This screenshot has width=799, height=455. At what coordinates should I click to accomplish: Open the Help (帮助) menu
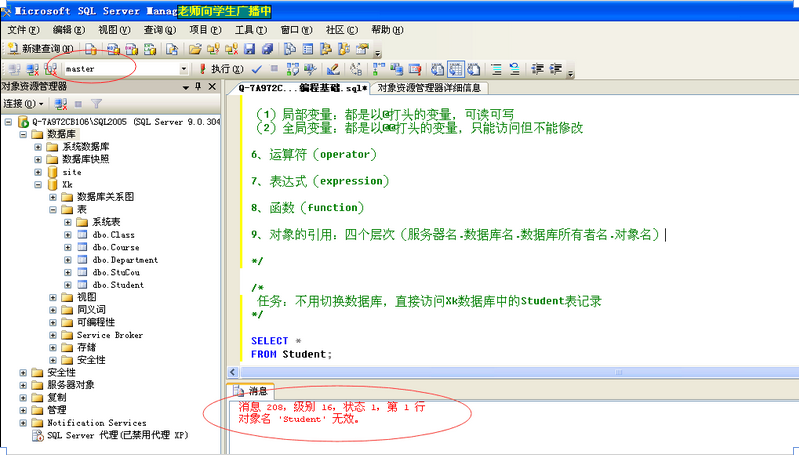click(x=387, y=30)
